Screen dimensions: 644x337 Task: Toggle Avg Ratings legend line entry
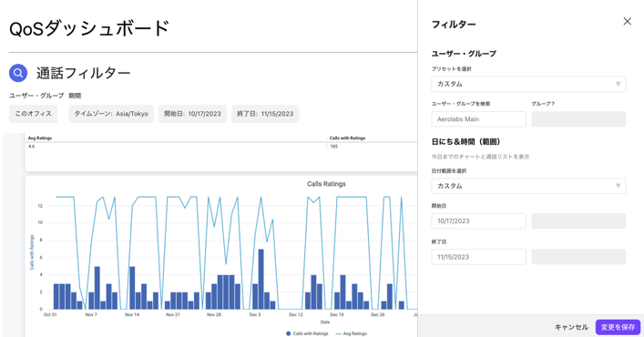coord(352,333)
